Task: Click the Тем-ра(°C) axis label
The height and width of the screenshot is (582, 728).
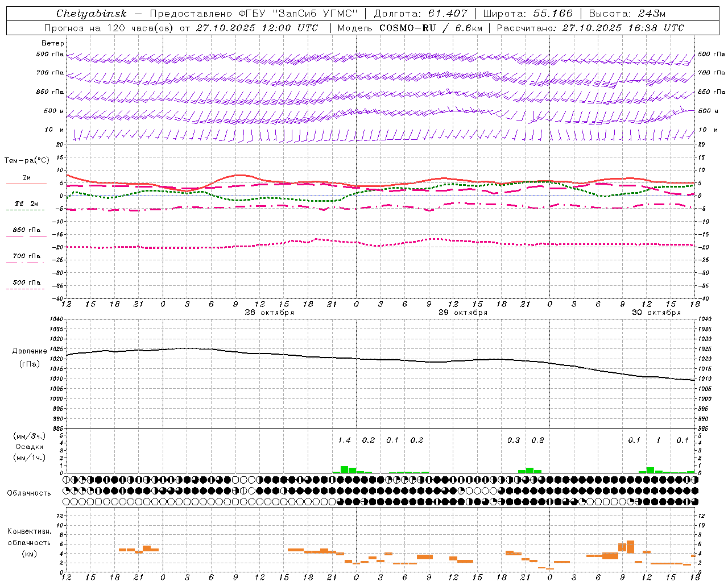Action: point(27,161)
